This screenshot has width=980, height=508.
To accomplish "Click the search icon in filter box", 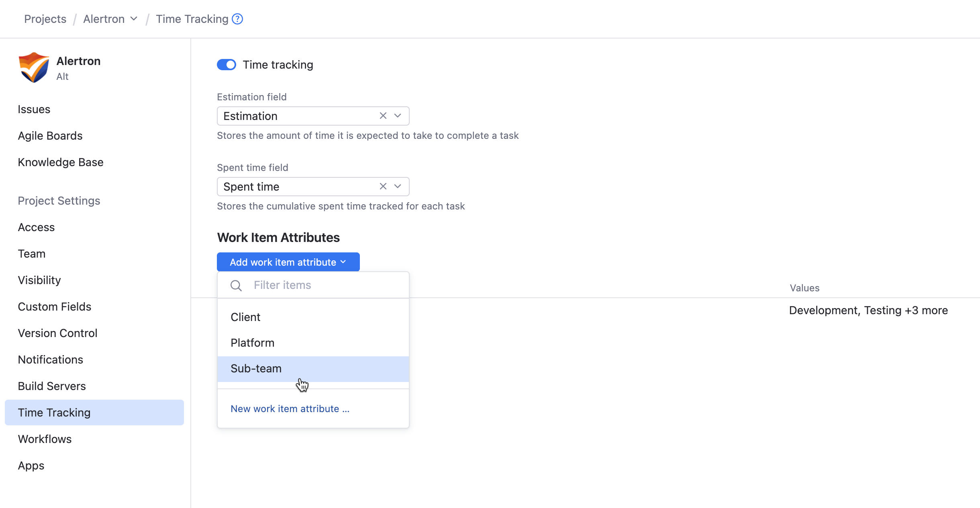I will [236, 285].
